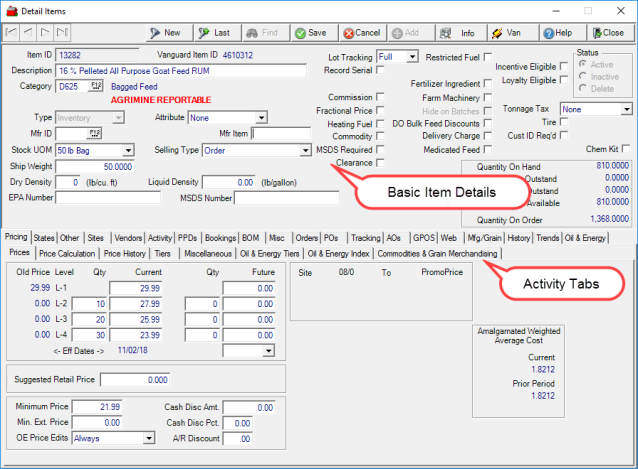Open the Selling Type dropdown
Viewport: 638px width, 469px height.
click(305, 150)
